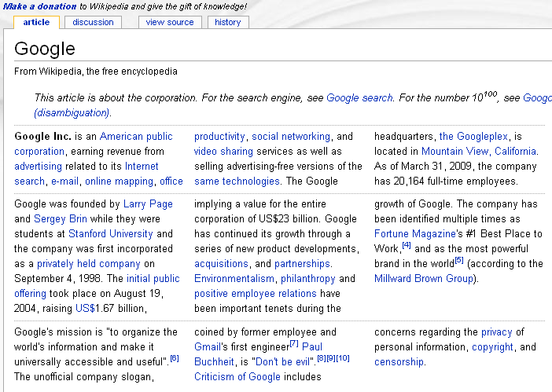Click the advertising link
This screenshot has height=392, width=552.
[x=38, y=167]
